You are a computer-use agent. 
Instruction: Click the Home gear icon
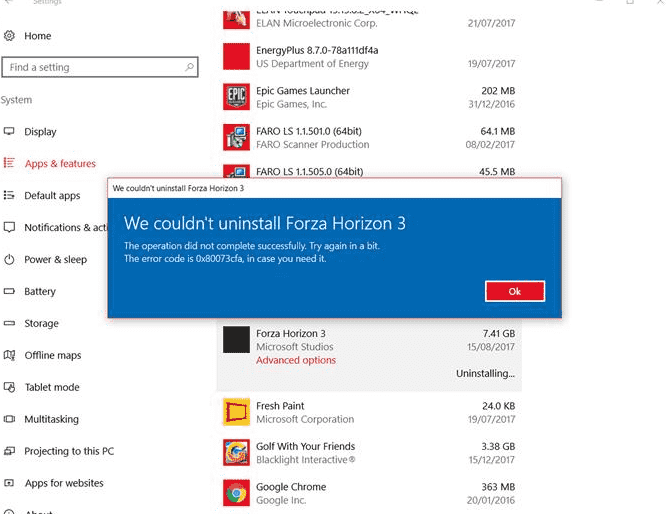coord(9,36)
